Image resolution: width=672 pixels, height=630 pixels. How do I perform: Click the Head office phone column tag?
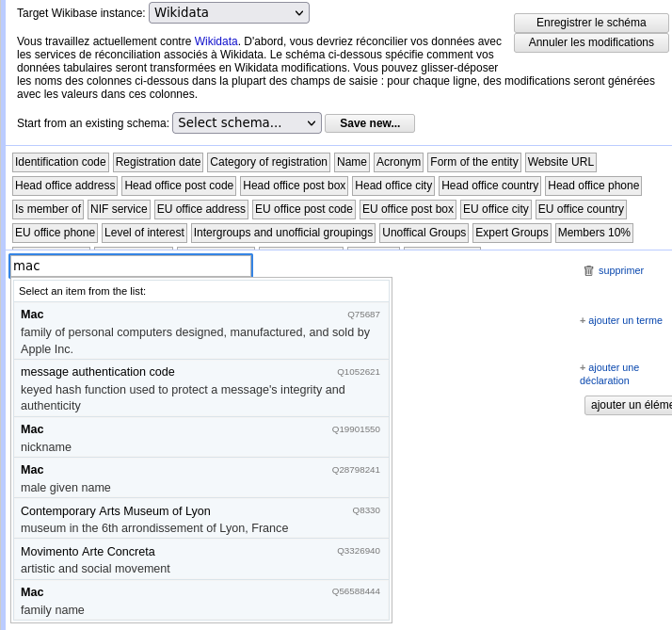point(593,186)
